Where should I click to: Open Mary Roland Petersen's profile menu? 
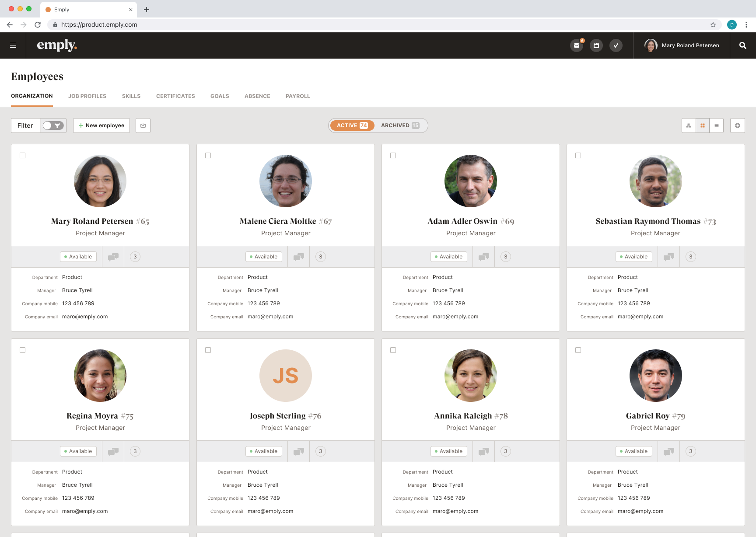[681, 45]
